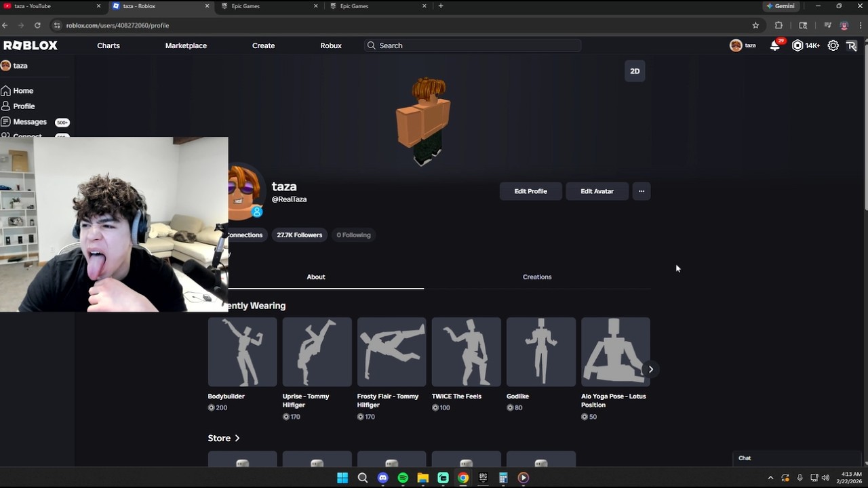868x488 pixels.
Task: Switch to the About tab
Action: (x=316, y=277)
